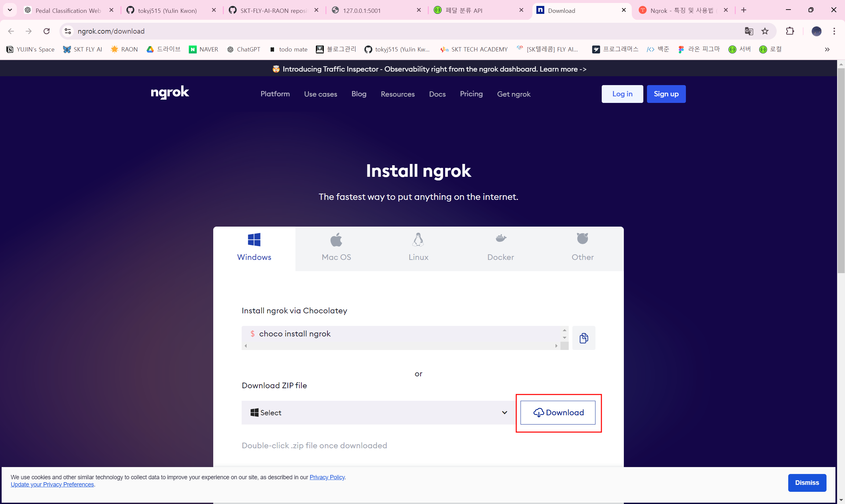845x504 pixels.
Task: Click the Google Translate icon in address bar
Action: click(x=749, y=31)
